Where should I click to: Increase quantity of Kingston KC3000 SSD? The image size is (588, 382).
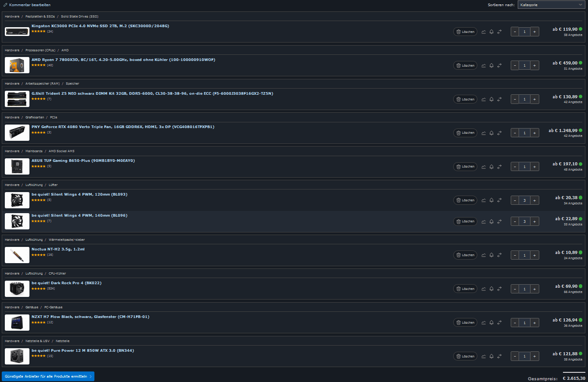pyautogui.click(x=534, y=32)
